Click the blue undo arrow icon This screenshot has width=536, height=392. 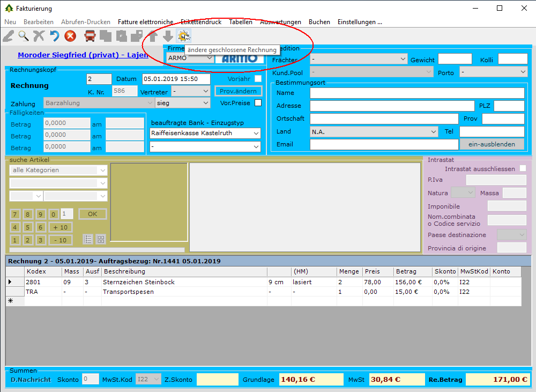[x=54, y=36]
